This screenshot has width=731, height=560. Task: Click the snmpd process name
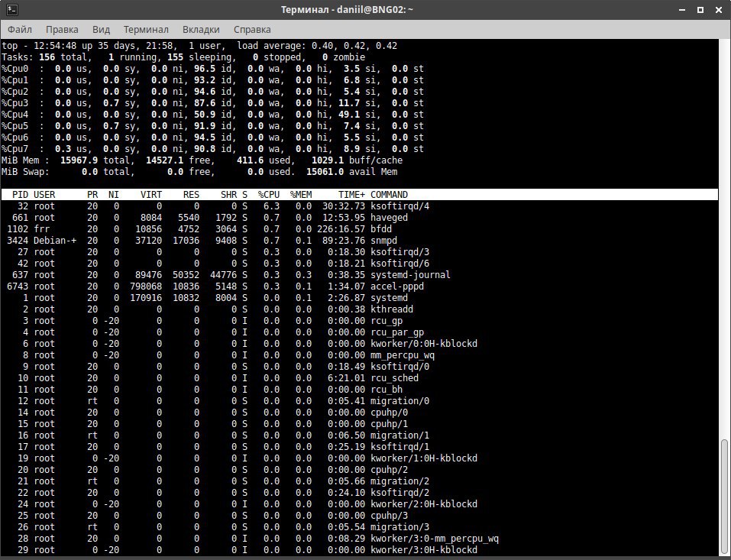tap(383, 241)
